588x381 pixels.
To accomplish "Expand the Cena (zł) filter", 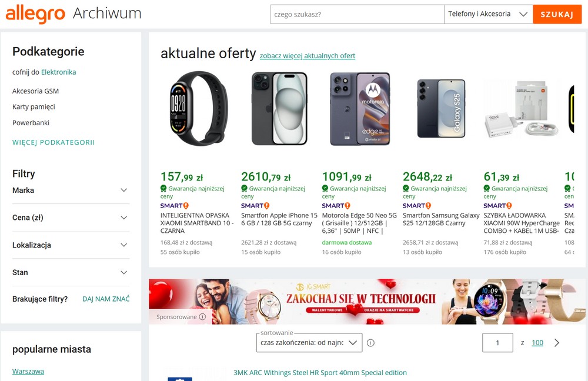I will (71, 218).
